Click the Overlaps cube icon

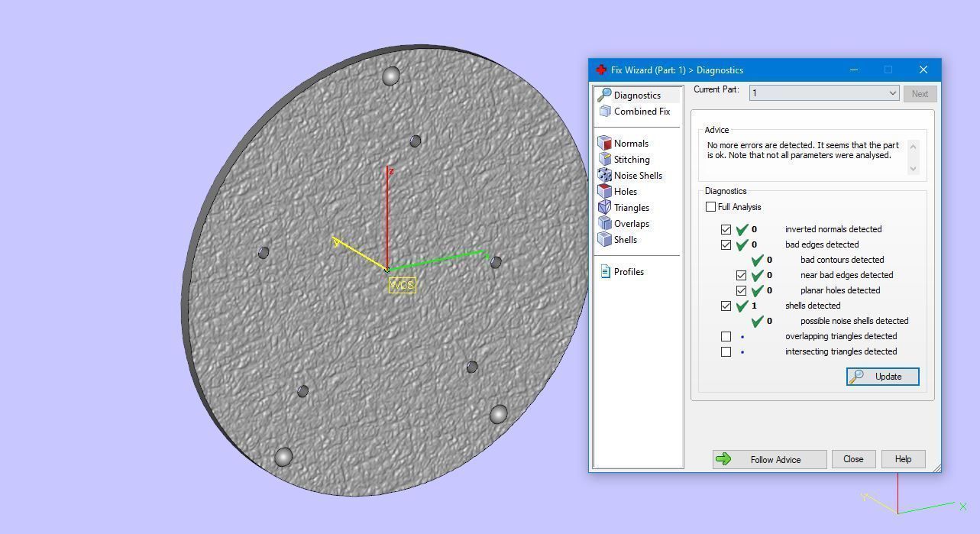tap(604, 223)
